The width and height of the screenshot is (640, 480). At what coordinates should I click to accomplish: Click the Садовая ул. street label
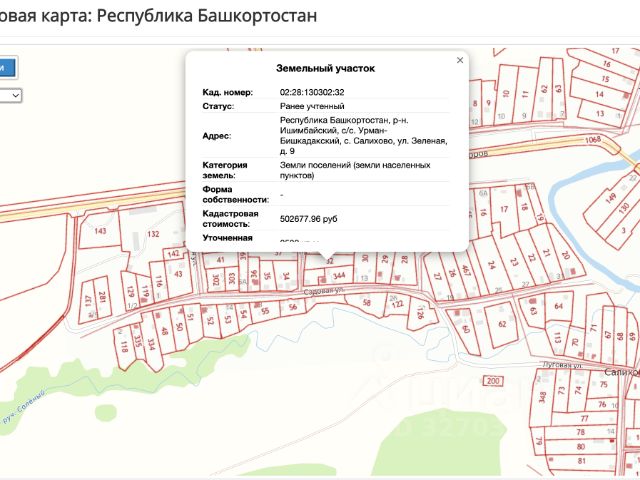tap(324, 291)
